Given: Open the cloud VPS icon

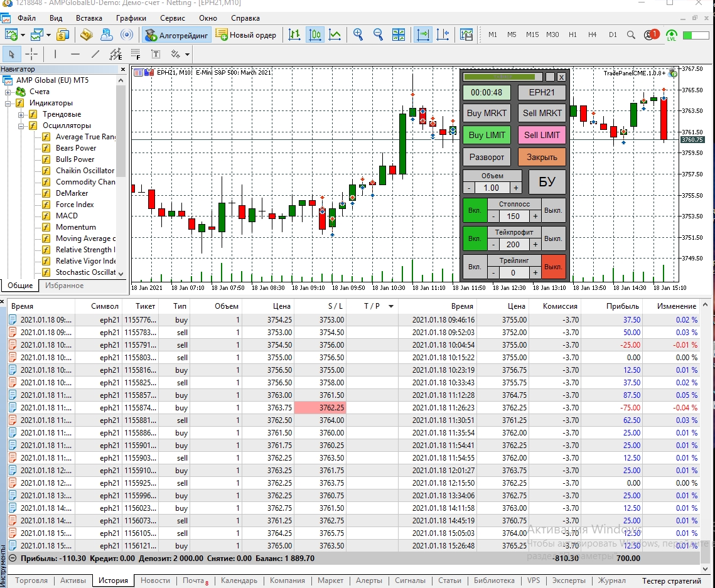Looking at the screenshot, I should [107, 35].
